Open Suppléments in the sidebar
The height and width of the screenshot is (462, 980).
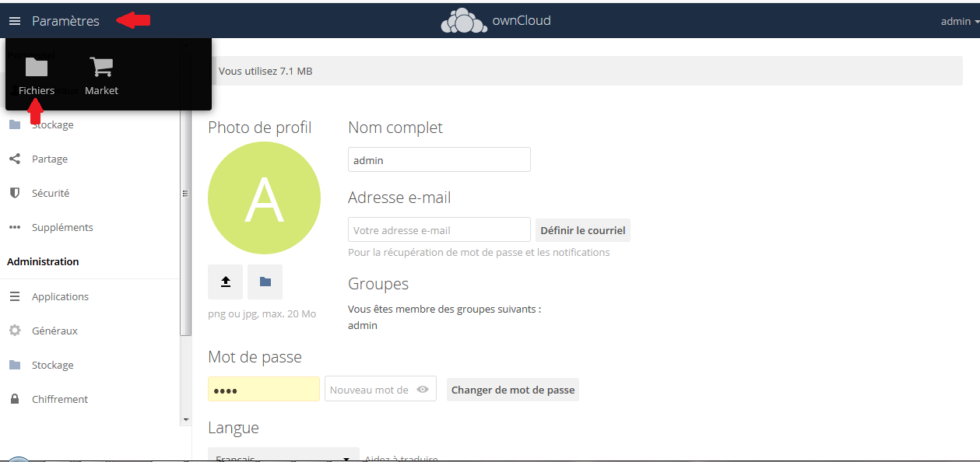coord(62,227)
